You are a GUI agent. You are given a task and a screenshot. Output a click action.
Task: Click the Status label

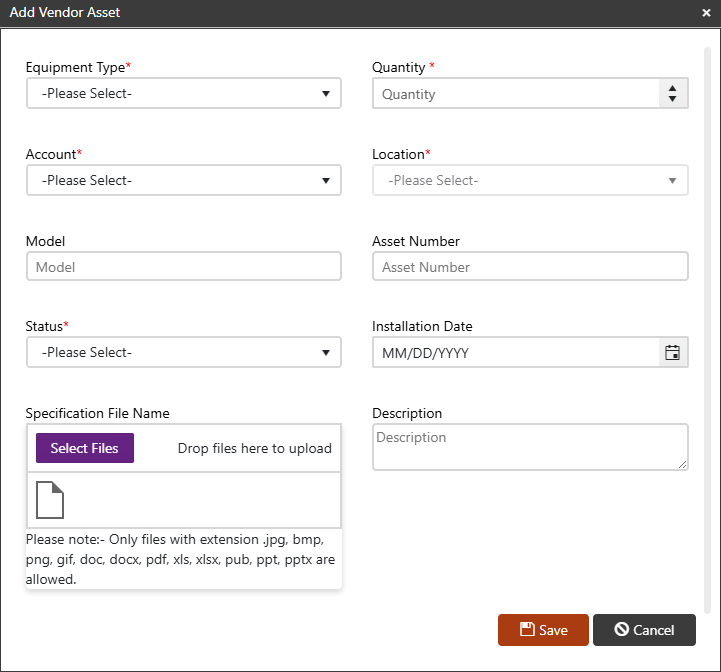[x=46, y=326]
